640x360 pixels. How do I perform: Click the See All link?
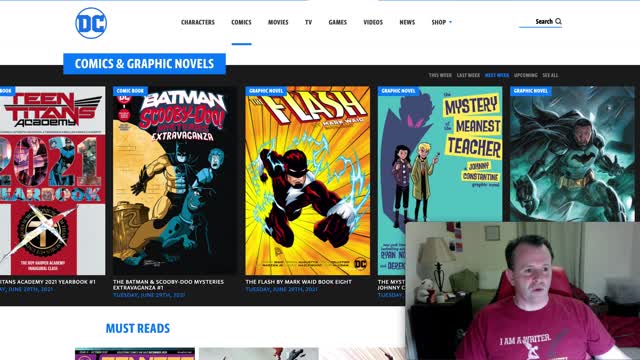point(550,76)
